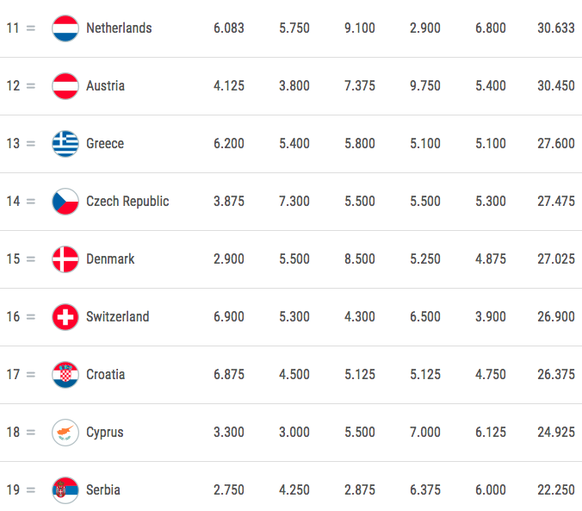Open the Switzerland country name link
The height and width of the screenshot is (511, 582).
pyautogui.click(x=118, y=317)
